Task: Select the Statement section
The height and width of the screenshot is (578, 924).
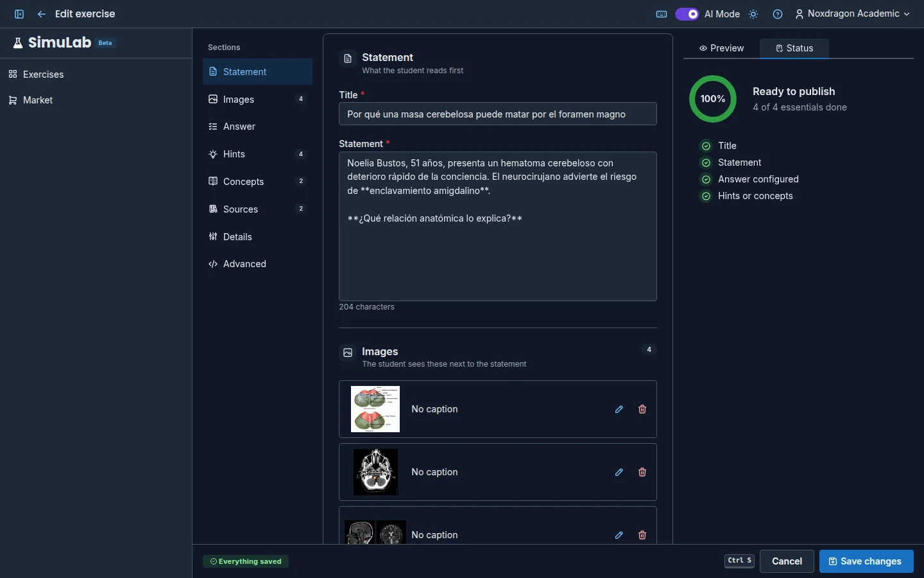Action: coord(258,72)
